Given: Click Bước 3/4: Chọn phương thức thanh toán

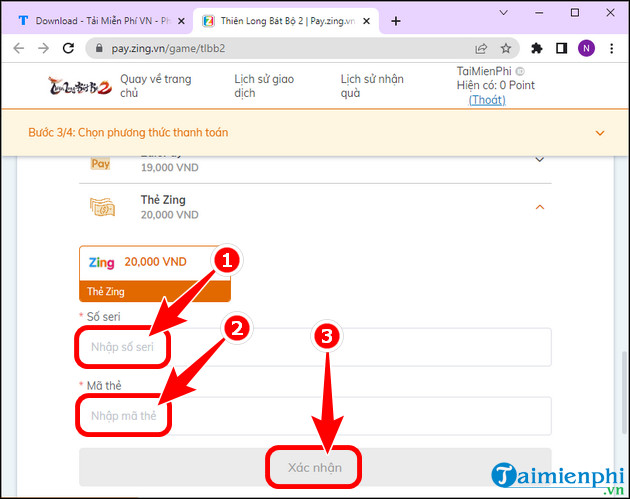Looking at the screenshot, I should point(128,133).
